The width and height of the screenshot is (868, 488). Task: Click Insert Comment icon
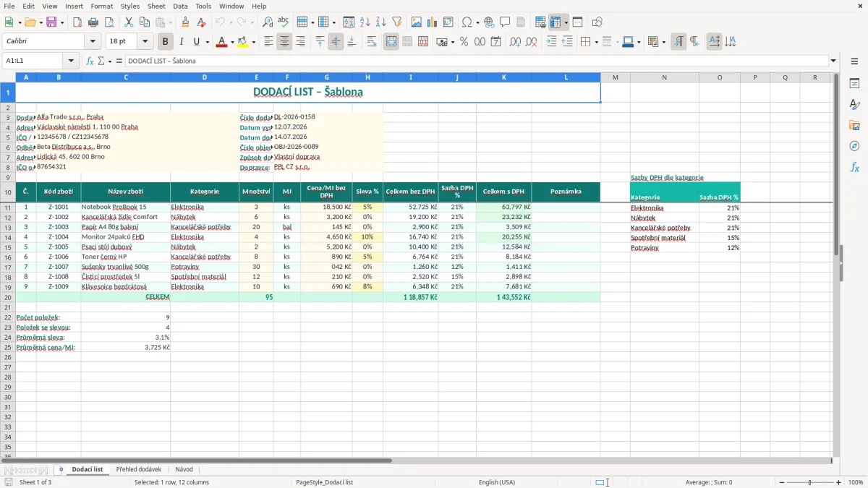505,22
